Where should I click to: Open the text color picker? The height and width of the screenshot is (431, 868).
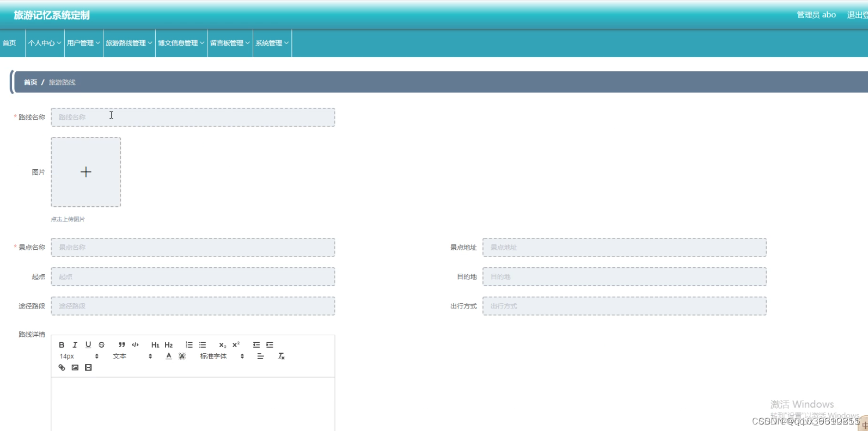[169, 356]
